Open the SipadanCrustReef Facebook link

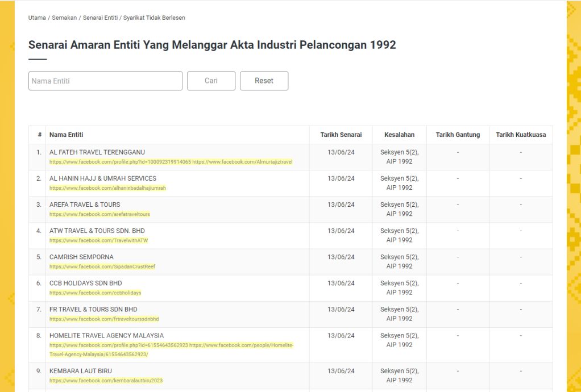coord(102,267)
